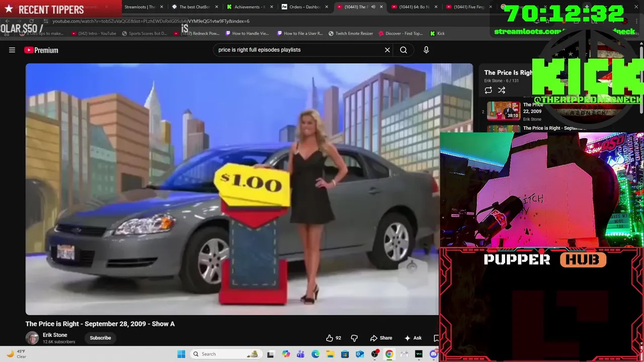
Task: Open video title 'The Price is Right - September 28, 2009 - Show A'
Action: tap(100, 324)
